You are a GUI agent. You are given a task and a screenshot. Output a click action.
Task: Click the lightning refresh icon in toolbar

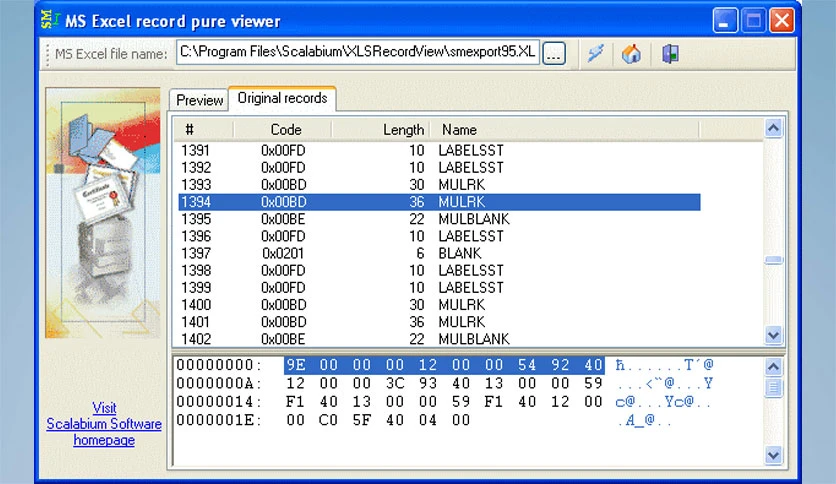click(x=596, y=53)
